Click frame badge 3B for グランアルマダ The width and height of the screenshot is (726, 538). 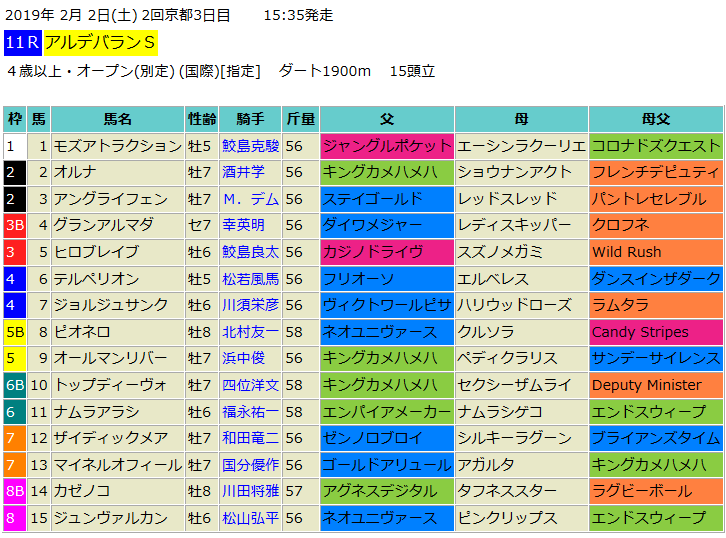tap(14, 225)
